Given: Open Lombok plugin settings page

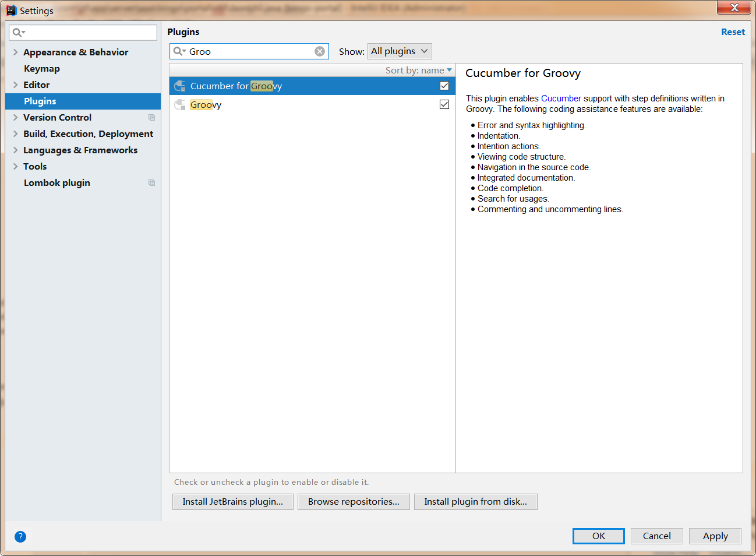Looking at the screenshot, I should [x=57, y=183].
